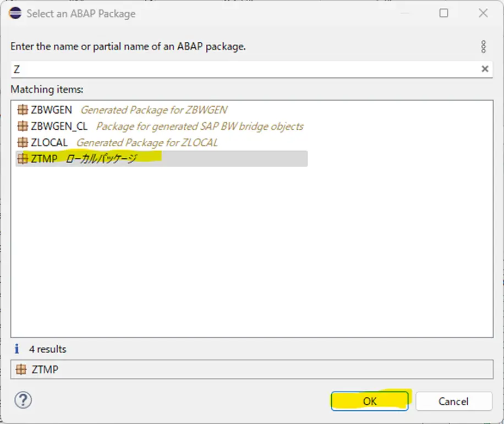Open the three-dot view menu
504x424 pixels.
point(484,47)
